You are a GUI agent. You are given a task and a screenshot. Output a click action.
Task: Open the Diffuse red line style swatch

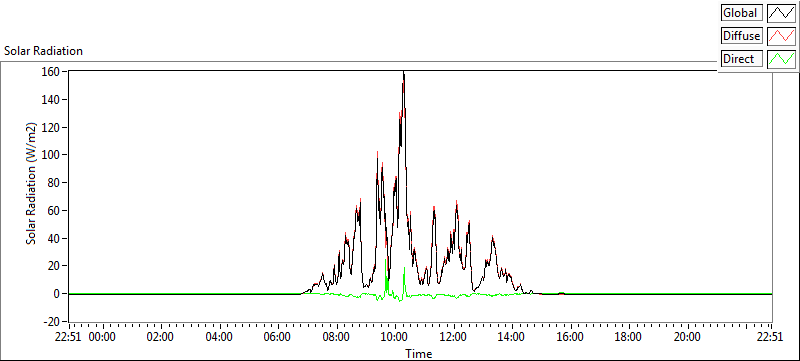coord(781,36)
